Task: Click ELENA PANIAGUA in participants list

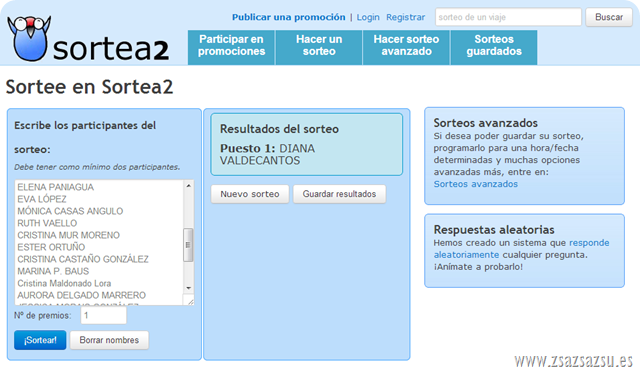Action: 56,187
